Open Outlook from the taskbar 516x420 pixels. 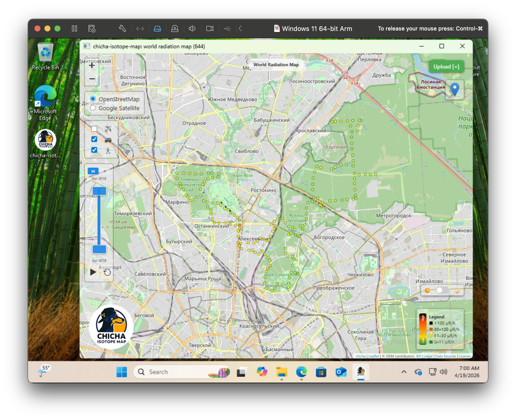[x=341, y=372]
